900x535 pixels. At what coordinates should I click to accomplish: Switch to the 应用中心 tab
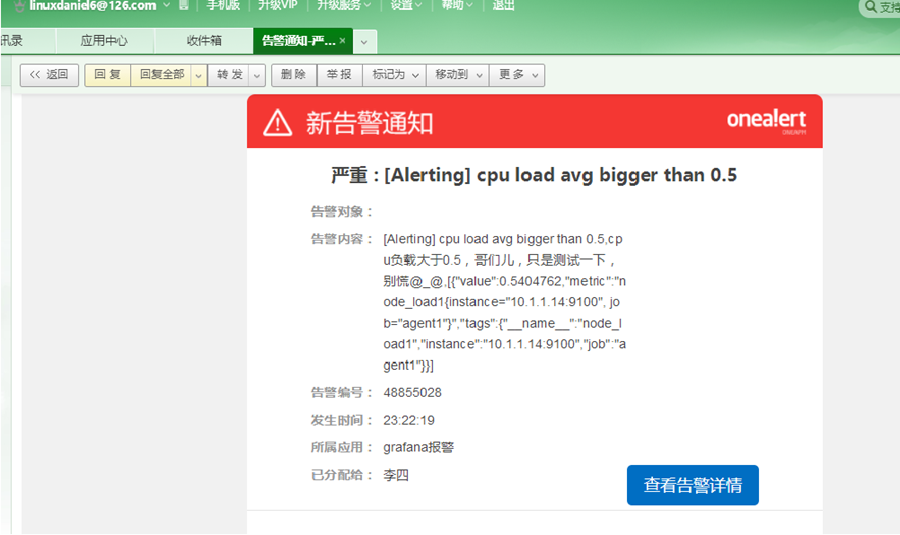coord(104,41)
